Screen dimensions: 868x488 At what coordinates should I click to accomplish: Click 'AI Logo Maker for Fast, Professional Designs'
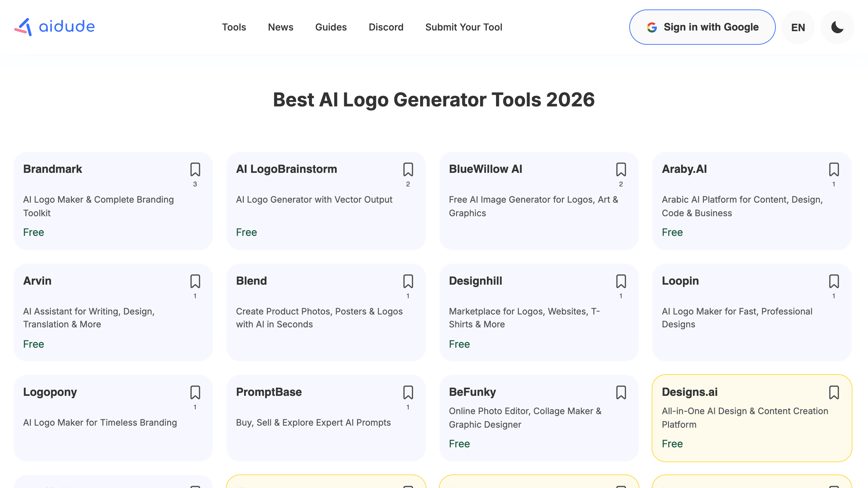[x=737, y=318]
